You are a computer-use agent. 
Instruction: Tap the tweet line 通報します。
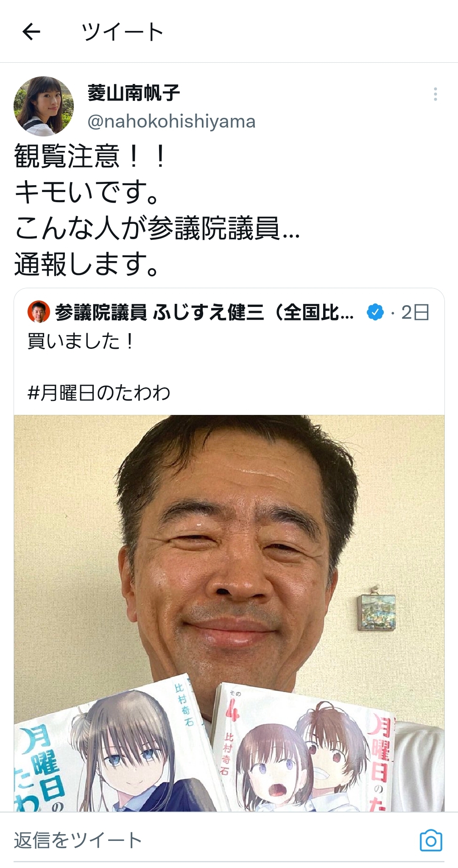[88, 264]
